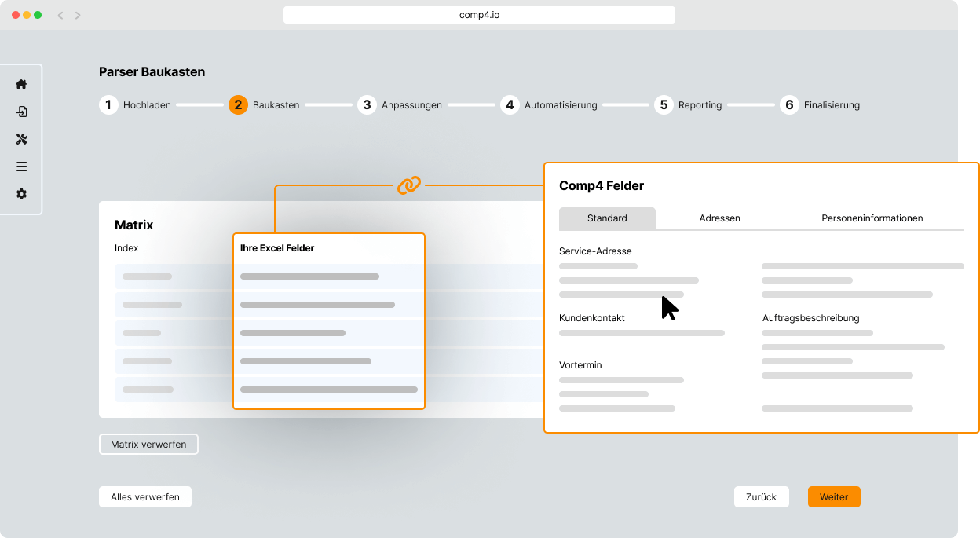Click the red close window button

pos(16,15)
